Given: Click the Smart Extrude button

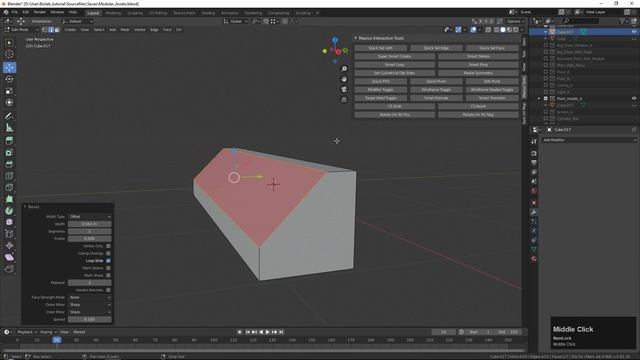Looking at the screenshot, I should pyautogui.click(x=436, y=98).
